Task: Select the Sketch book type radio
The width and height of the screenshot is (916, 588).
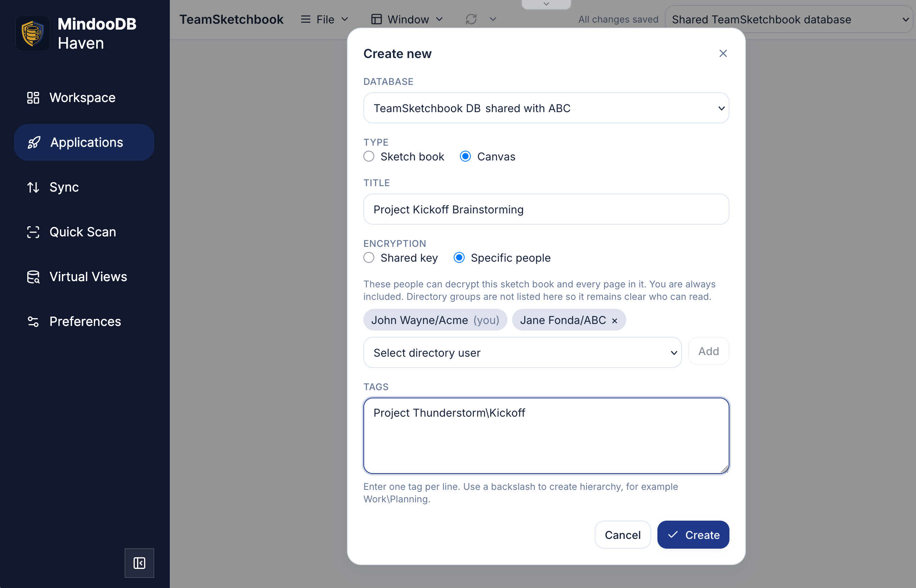Action: click(369, 157)
